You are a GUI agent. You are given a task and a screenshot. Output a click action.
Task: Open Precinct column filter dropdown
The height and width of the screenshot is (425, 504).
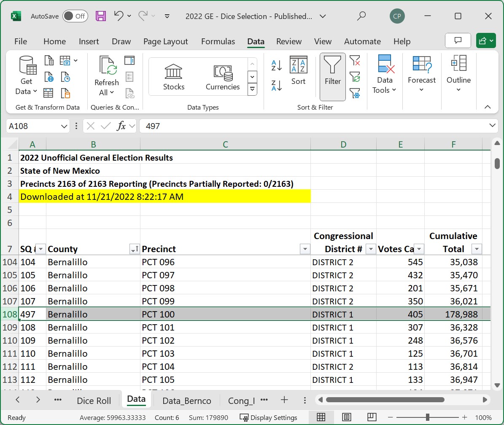305,249
